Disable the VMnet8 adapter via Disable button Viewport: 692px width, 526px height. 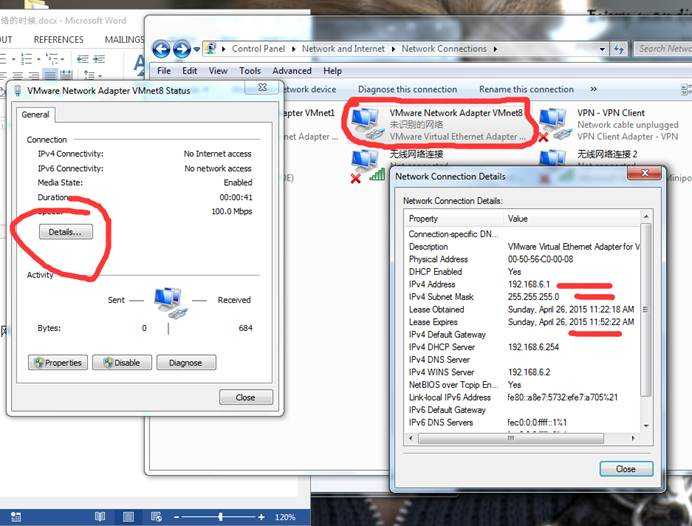(x=122, y=363)
